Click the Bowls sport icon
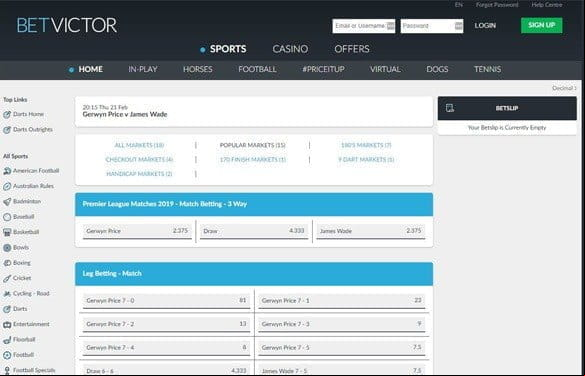This screenshot has height=376, width=585. coord(7,247)
